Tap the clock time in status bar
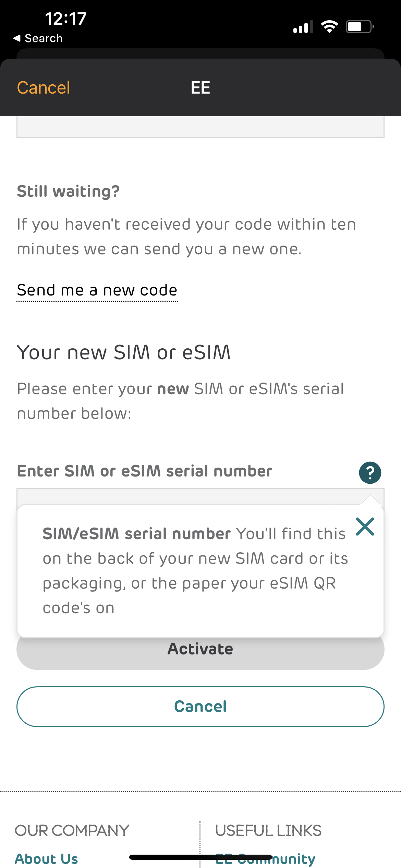The width and height of the screenshot is (401, 868). pyautogui.click(x=65, y=19)
